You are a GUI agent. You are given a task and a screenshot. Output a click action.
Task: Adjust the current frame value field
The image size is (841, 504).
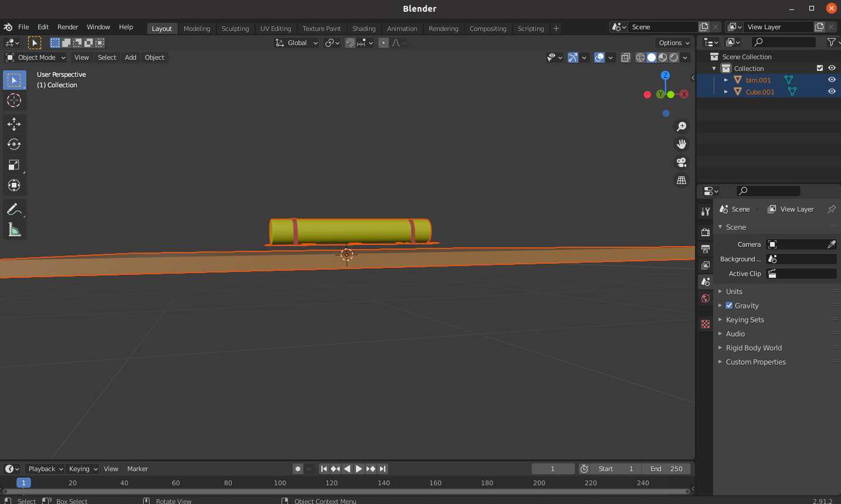[552, 468]
